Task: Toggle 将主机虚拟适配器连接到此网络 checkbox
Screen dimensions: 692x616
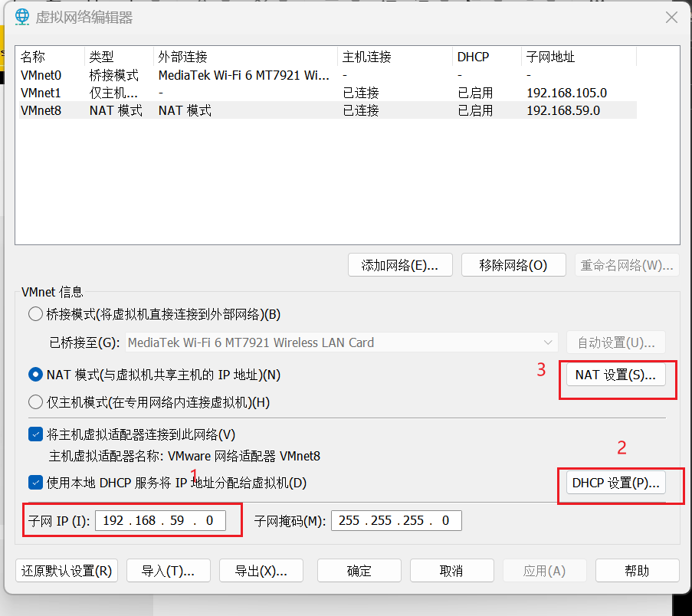Action: pyautogui.click(x=35, y=434)
